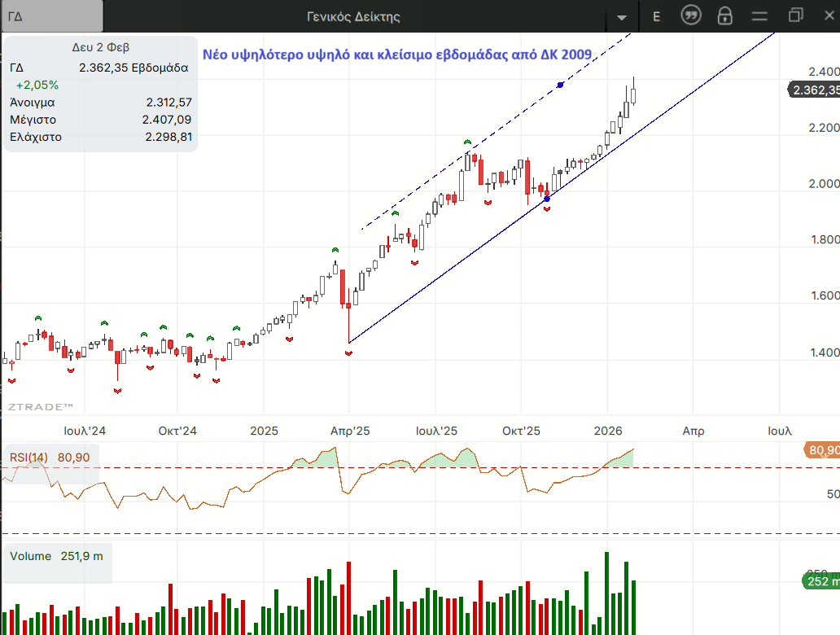840x635 pixels.
Task: Select the blue anchor dot on dashed trendline
Action: pos(560,85)
